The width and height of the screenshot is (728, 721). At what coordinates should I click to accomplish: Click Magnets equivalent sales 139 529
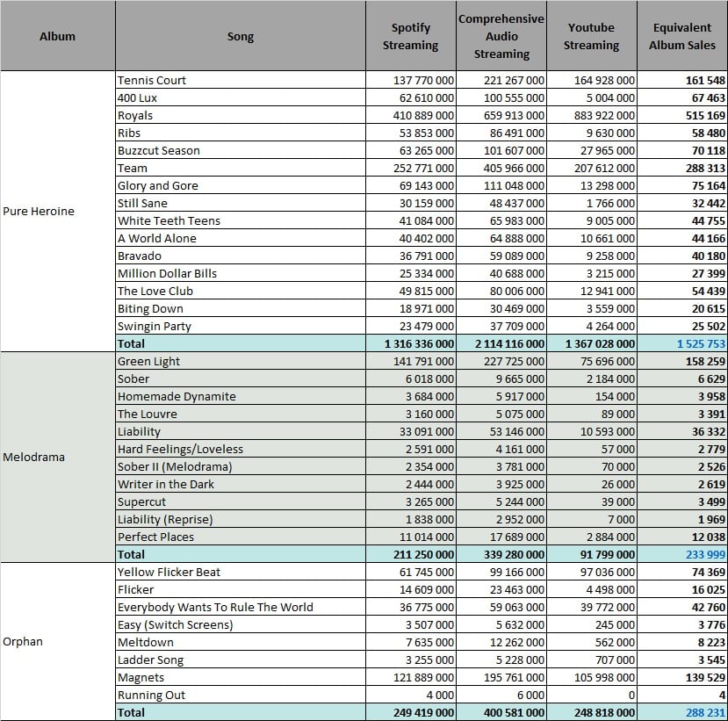pyautogui.click(x=682, y=677)
